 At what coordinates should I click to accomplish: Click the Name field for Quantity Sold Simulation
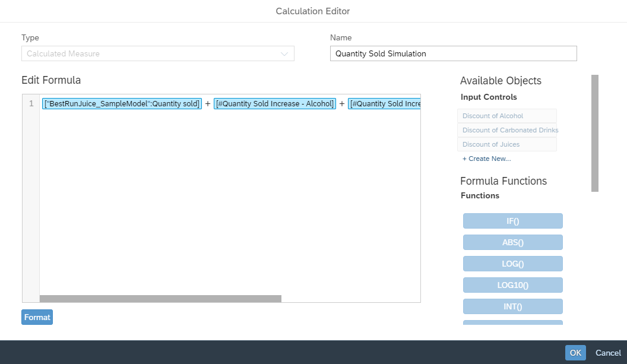(453, 54)
